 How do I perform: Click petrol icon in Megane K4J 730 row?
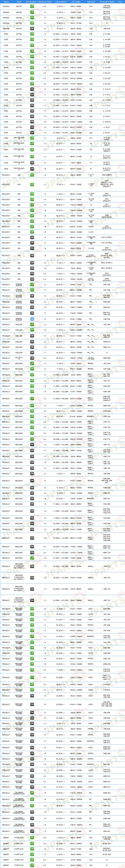pos(32,375)
